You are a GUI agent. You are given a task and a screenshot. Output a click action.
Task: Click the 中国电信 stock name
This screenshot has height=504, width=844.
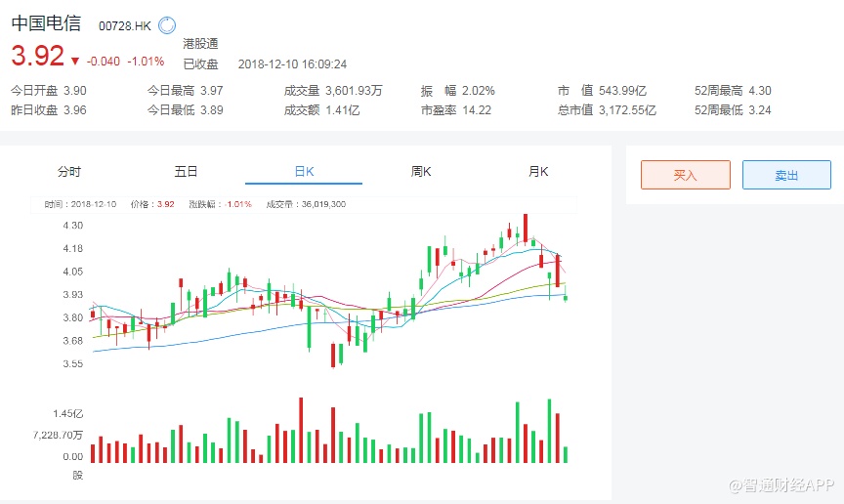(x=47, y=24)
